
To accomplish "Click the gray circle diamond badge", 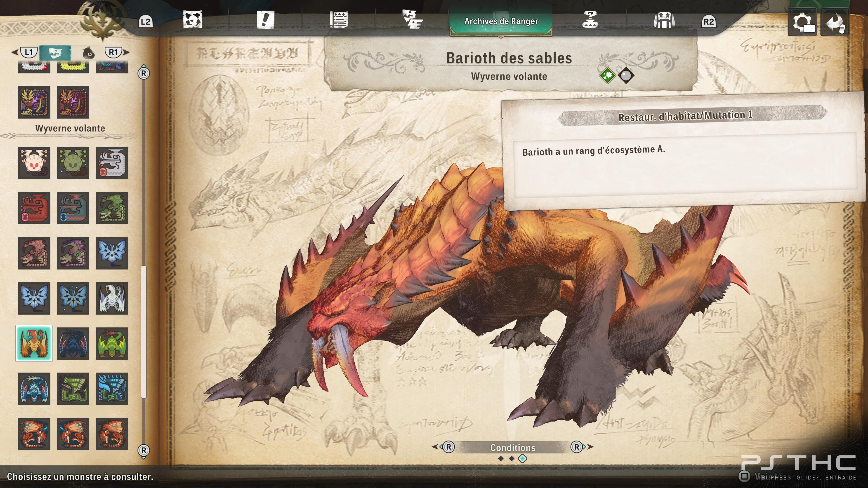I will click(x=626, y=75).
